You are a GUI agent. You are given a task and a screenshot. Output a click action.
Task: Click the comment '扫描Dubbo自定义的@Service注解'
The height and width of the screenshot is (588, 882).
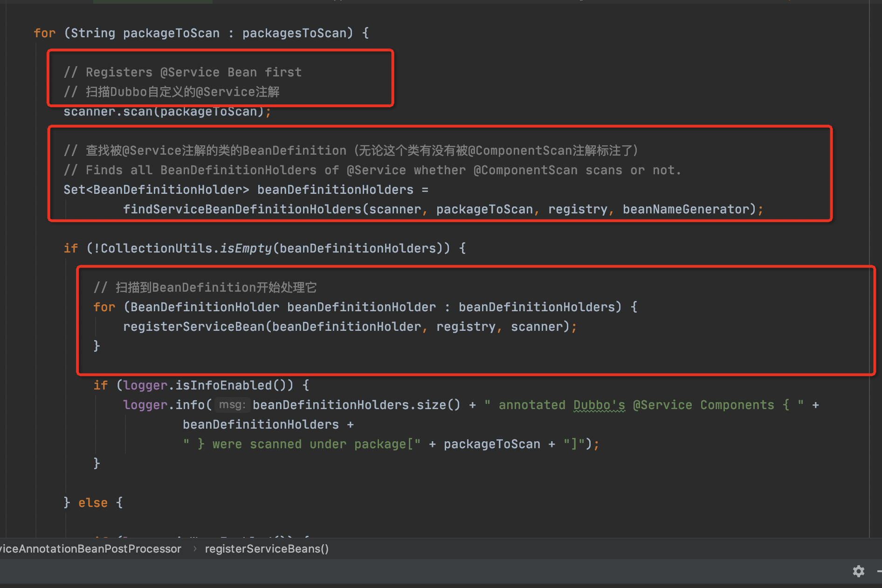(172, 92)
